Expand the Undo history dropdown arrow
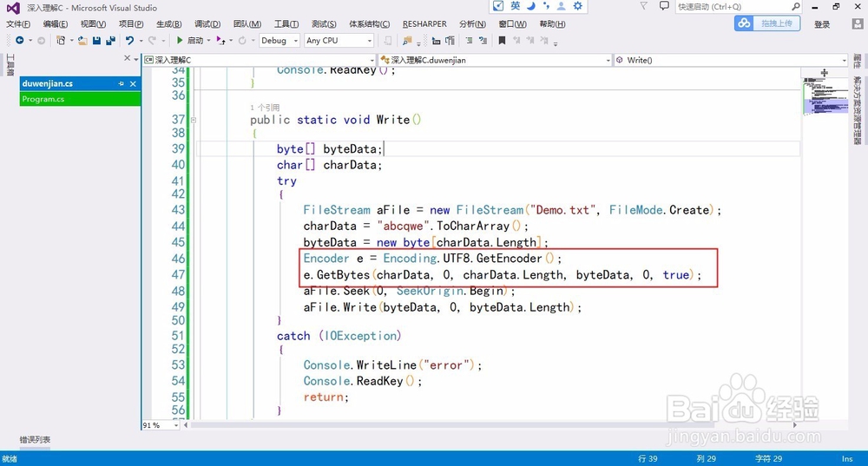The width and height of the screenshot is (868, 466). tap(141, 41)
